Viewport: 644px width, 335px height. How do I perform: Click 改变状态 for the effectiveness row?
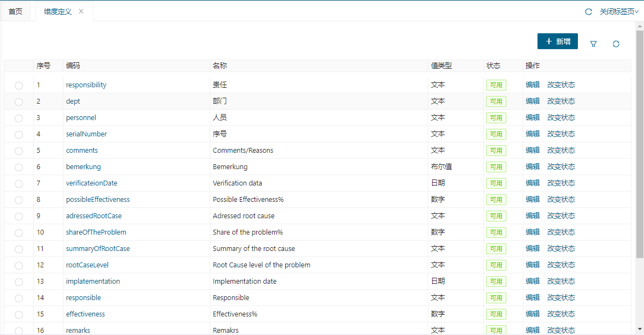(x=561, y=314)
